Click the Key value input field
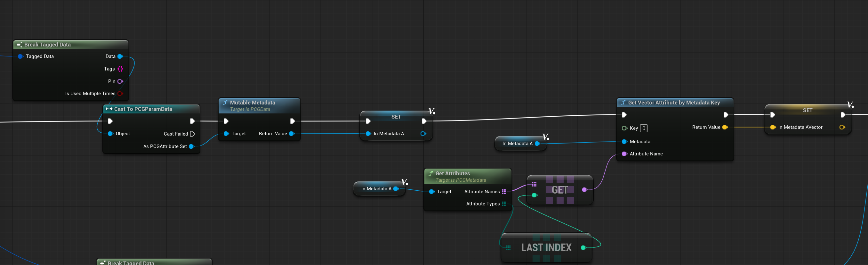 [x=644, y=128]
